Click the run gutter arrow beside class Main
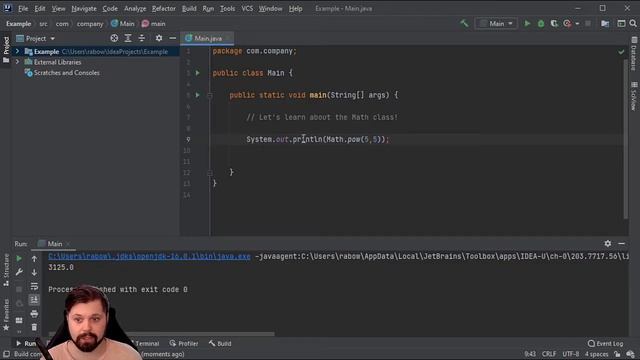This screenshot has width=640, height=360. tap(198, 73)
